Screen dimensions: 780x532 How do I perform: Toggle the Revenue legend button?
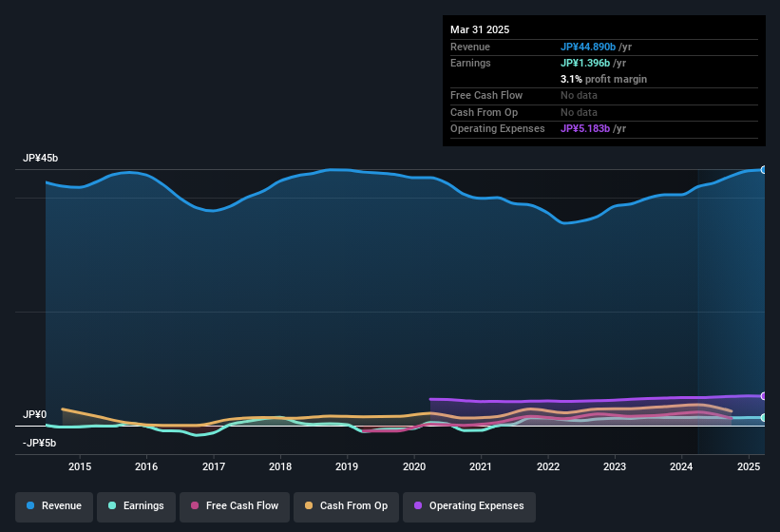(54, 506)
